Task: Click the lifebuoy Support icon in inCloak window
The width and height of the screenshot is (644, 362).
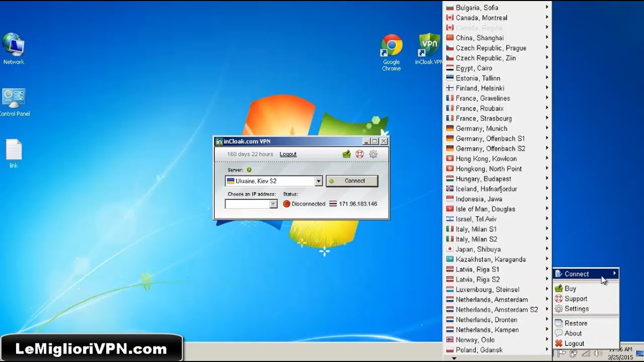Action: coord(360,154)
